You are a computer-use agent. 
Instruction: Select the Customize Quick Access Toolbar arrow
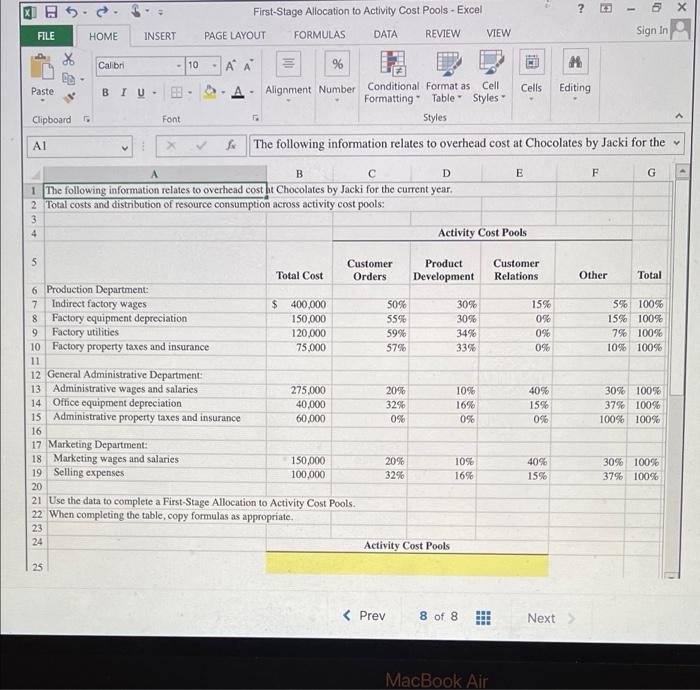160,12
